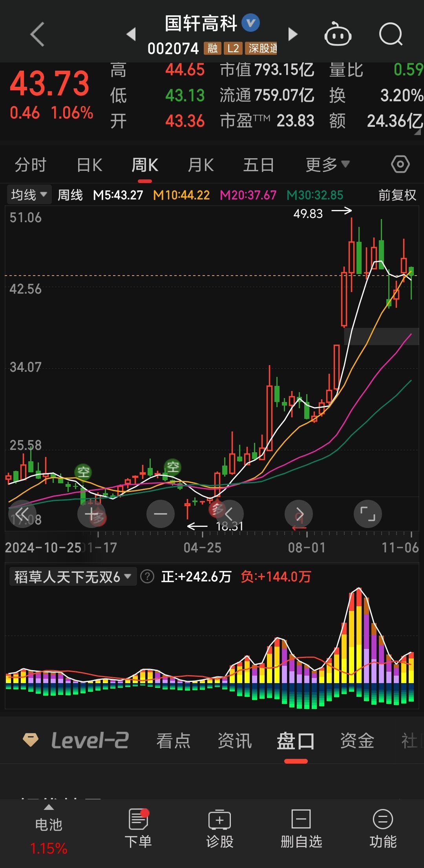This screenshot has height=868, width=424.
Task: Open 资讯 tab
Action: point(234,741)
